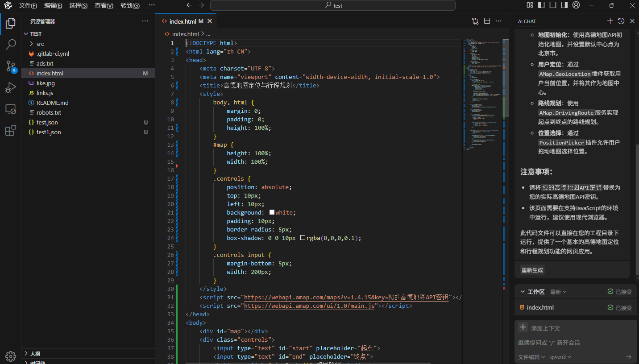Open the editor changes compare icon
This screenshot has width=639, height=364.
tap(475, 21)
